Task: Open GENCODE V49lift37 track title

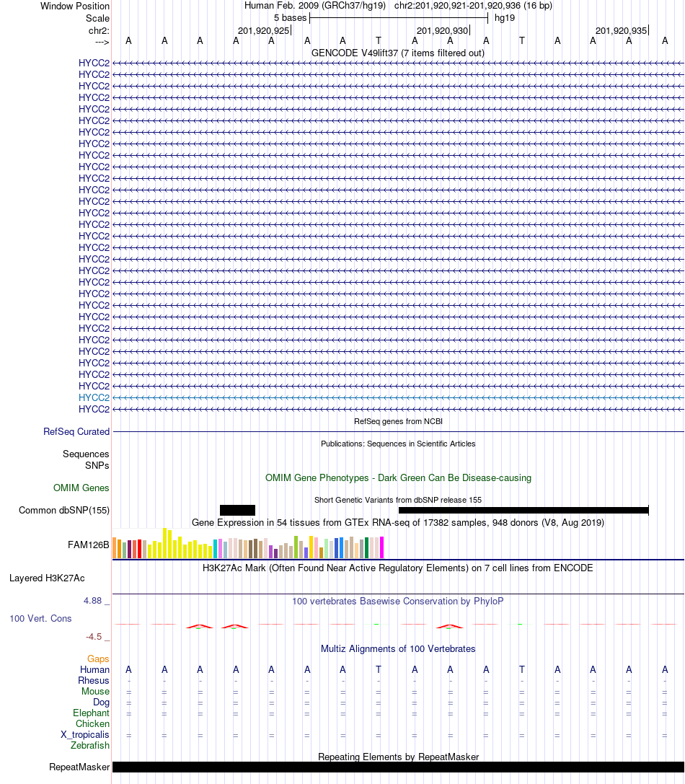Action: click(x=398, y=53)
